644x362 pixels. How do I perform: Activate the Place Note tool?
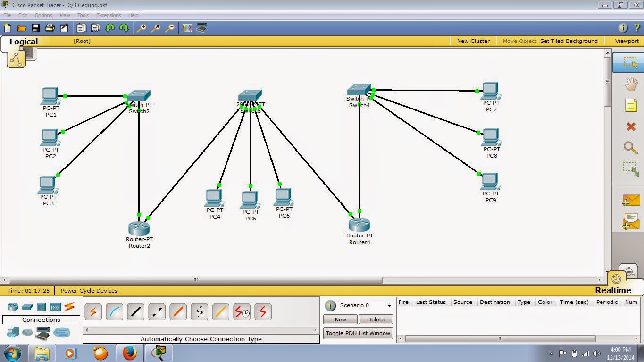coord(631,105)
